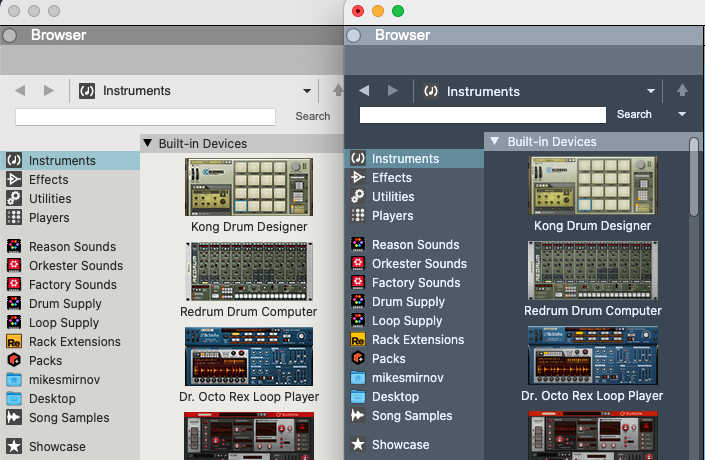Click Showcase star icon in left window
This screenshot has width=705, height=460.
tap(14, 447)
